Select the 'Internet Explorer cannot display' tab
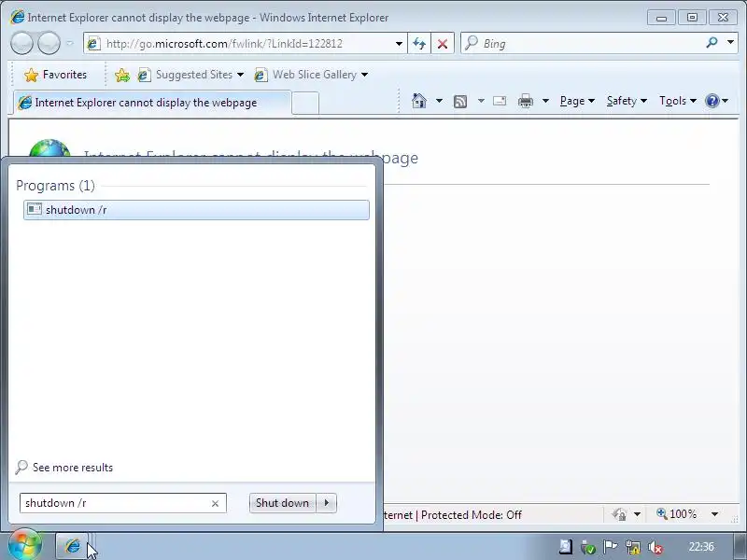Screen dimensions: 747x560 tap(151, 103)
